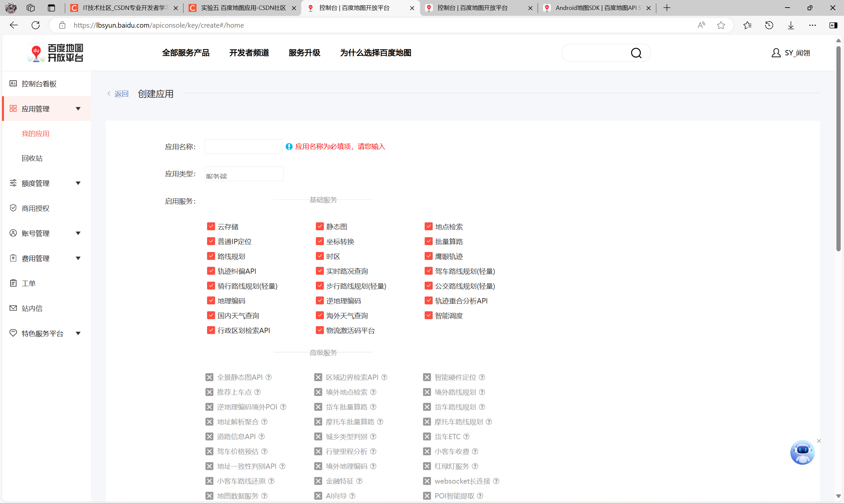Image resolution: width=844 pixels, height=504 pixels.
Task: Click the 应用名称 text input field
Action: coord(243,147)
